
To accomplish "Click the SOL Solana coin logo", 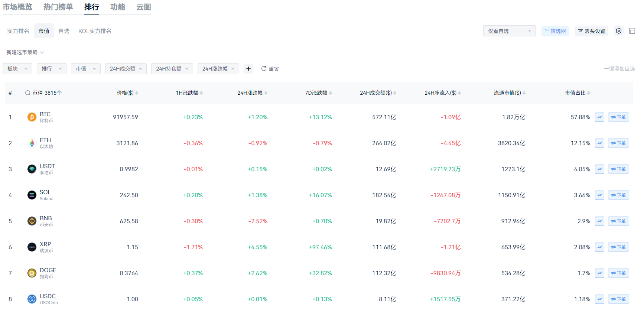I will [32, 195].
